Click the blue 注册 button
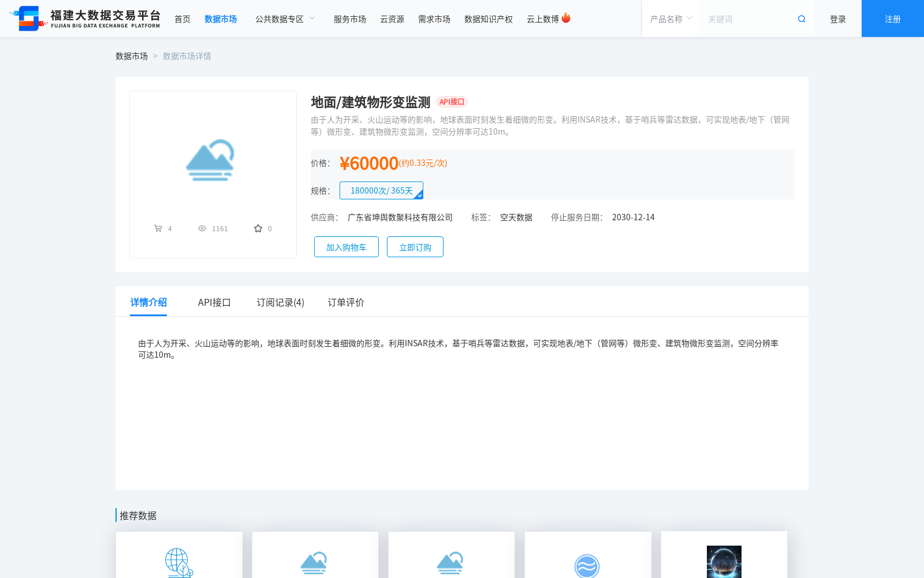Image resolution: width=924 pixels, height=578 pixels. pyautogui.click(x=893, y=18)
